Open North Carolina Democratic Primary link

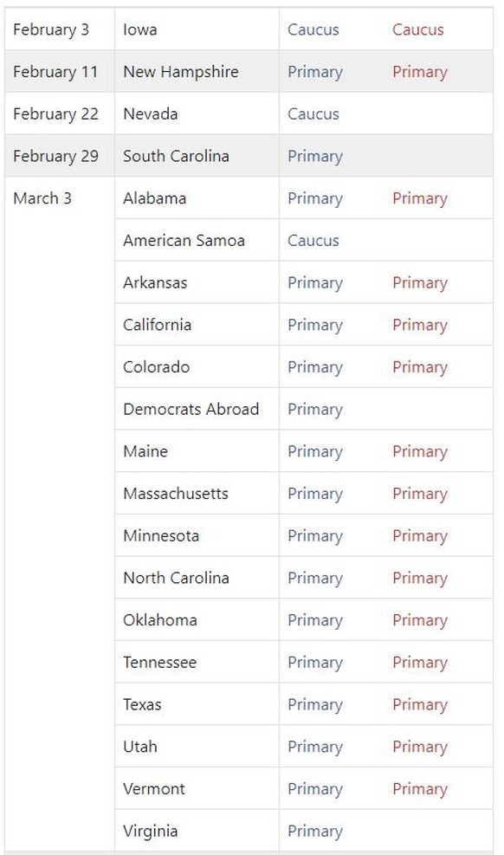(x=315, y=579)
